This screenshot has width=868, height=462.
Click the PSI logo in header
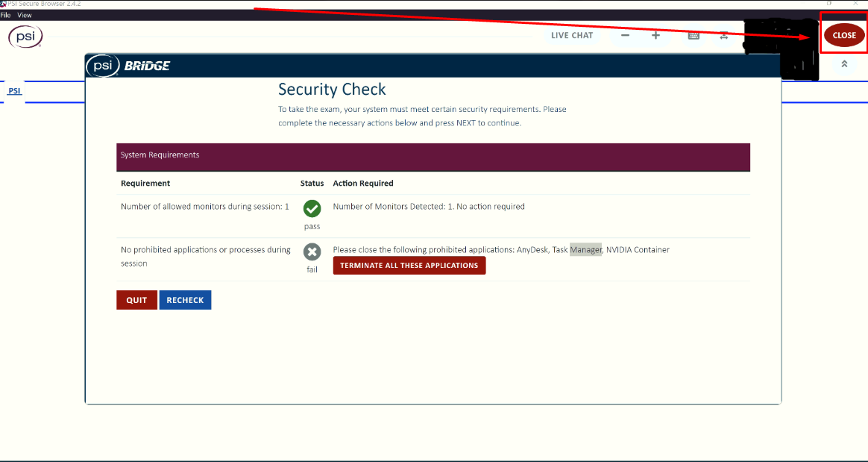click(x=25, y=37)
